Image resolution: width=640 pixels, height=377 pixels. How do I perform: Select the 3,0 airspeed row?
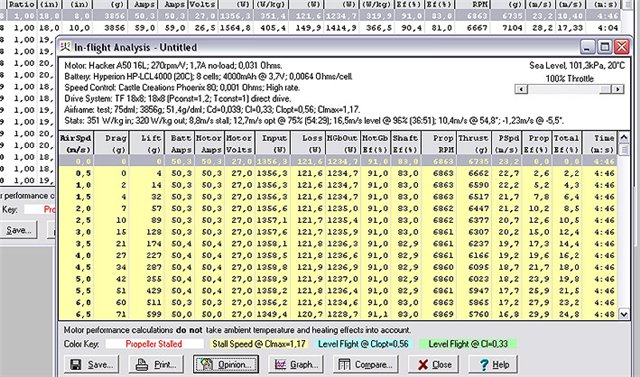click(x=339, y=232)
